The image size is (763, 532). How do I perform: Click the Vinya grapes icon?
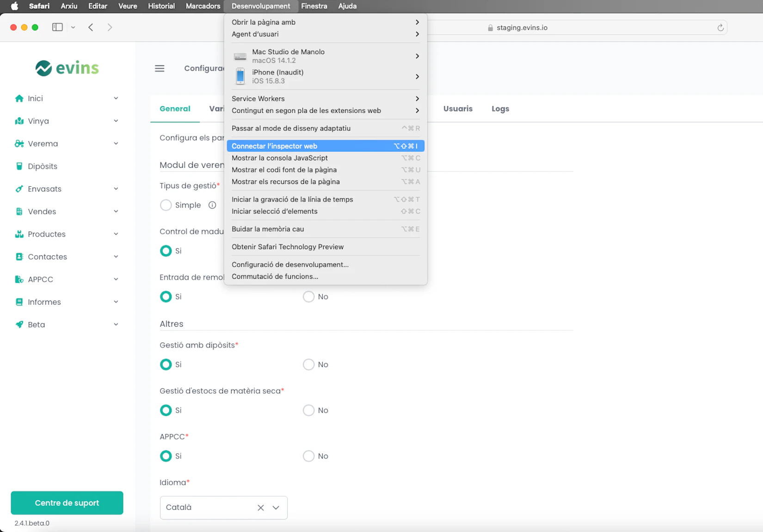coord(19,121)
